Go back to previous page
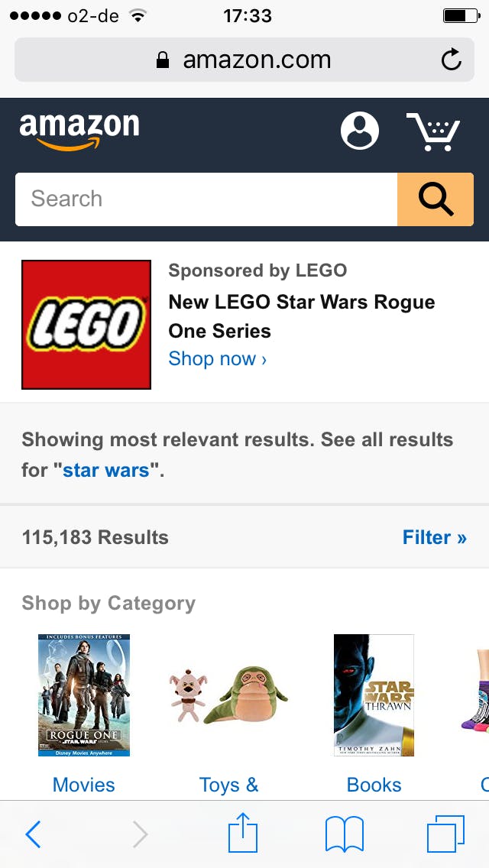 coord(33,834)
